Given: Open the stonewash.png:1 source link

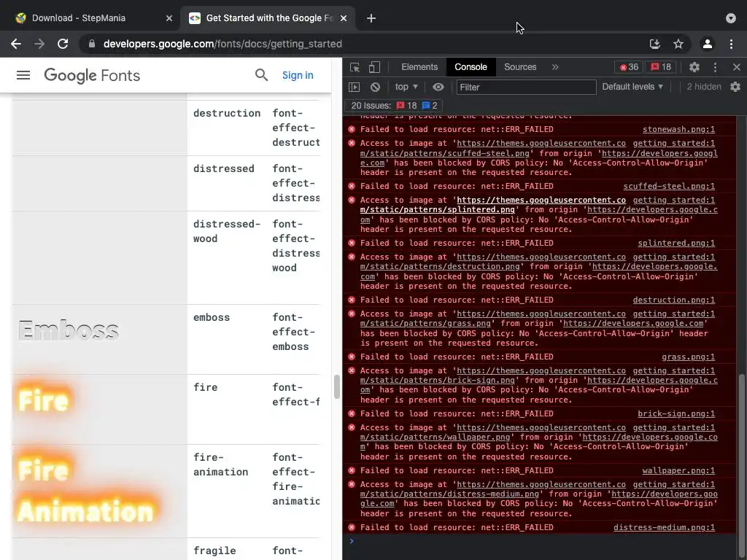Looking at the screenshot, I should [x=678, y=130].
